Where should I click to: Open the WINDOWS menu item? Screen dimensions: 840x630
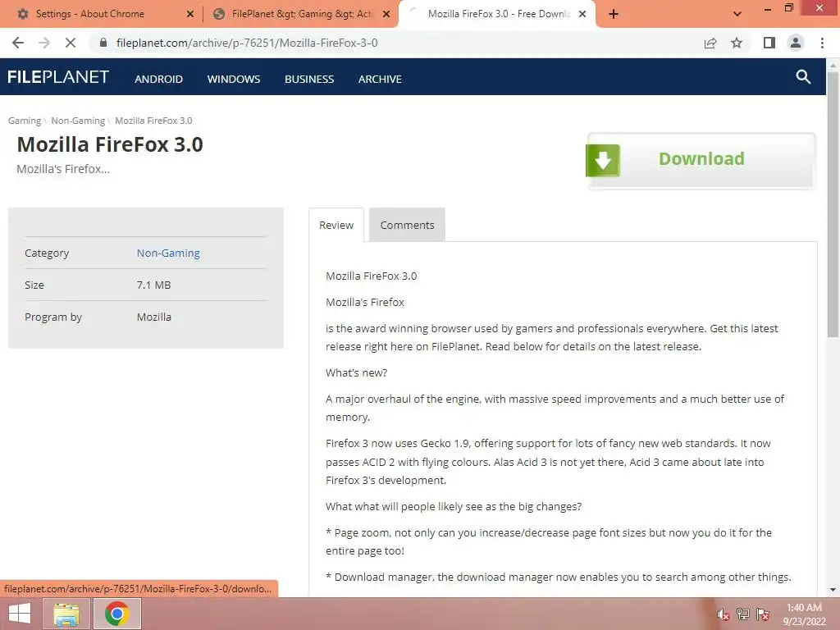click(x=234, y=79)
